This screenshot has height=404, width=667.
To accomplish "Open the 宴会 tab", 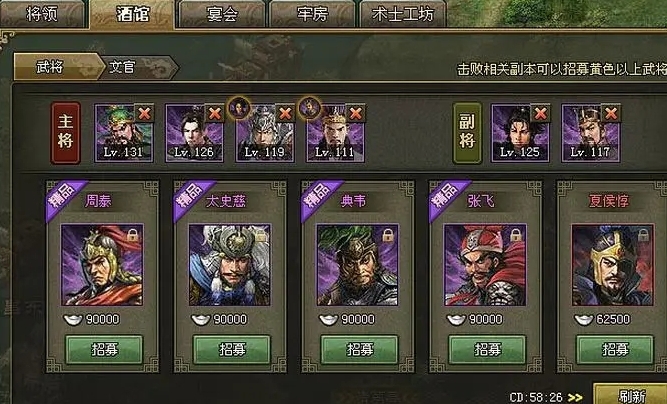I will coord(222,14).
